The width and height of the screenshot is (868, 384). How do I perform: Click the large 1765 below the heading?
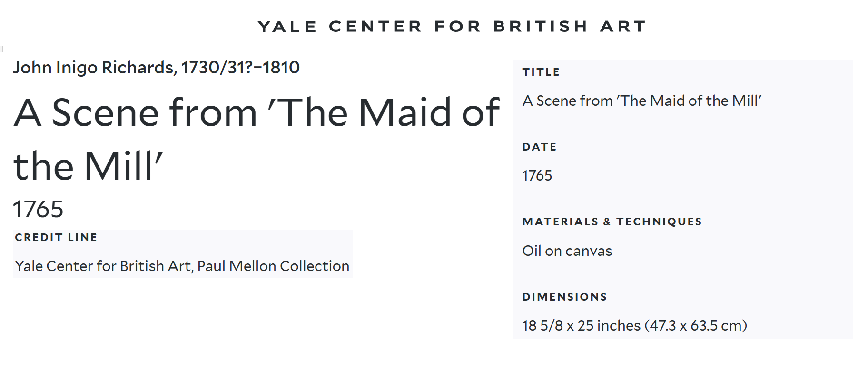coord(38,209)
